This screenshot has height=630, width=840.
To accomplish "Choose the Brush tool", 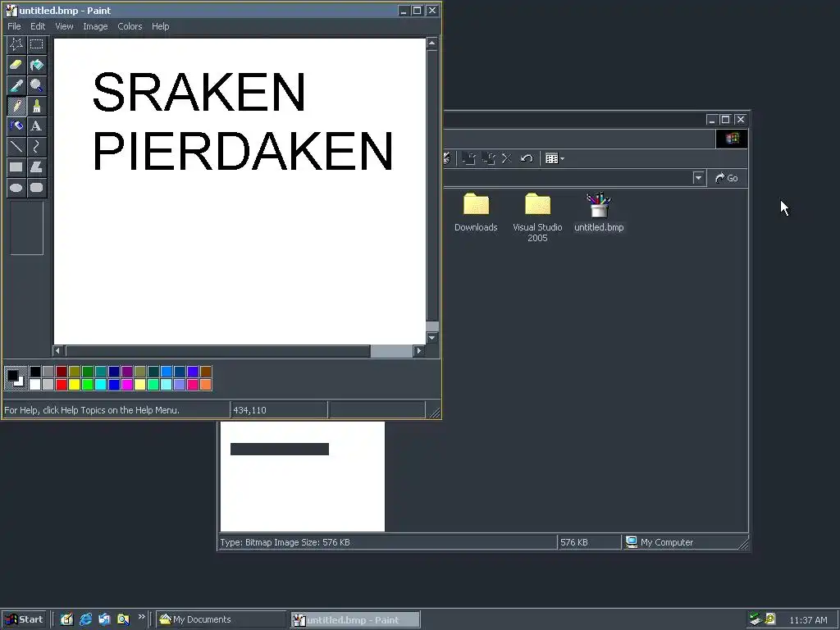I will 36,106.
